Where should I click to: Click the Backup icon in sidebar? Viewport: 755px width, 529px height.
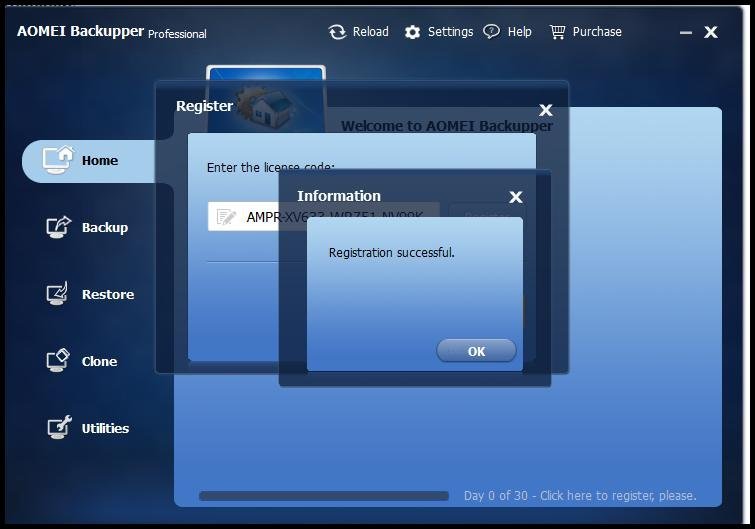pyautogui.click(x=58, y=227)
